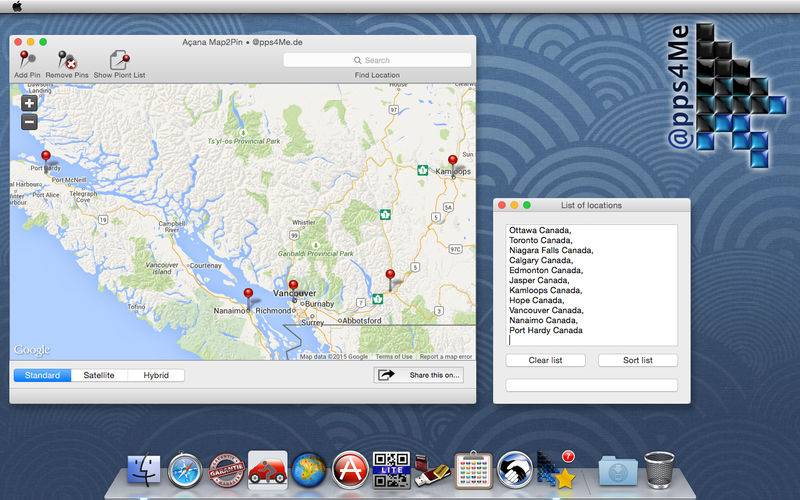Click the Google logo on the map

click(x=32, y=351)
